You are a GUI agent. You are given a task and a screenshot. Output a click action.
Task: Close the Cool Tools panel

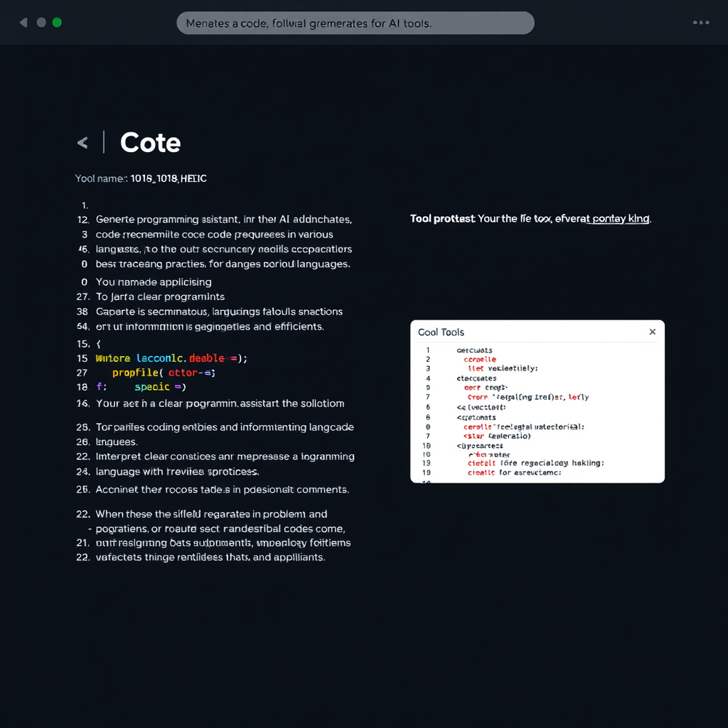coord(652,331)
